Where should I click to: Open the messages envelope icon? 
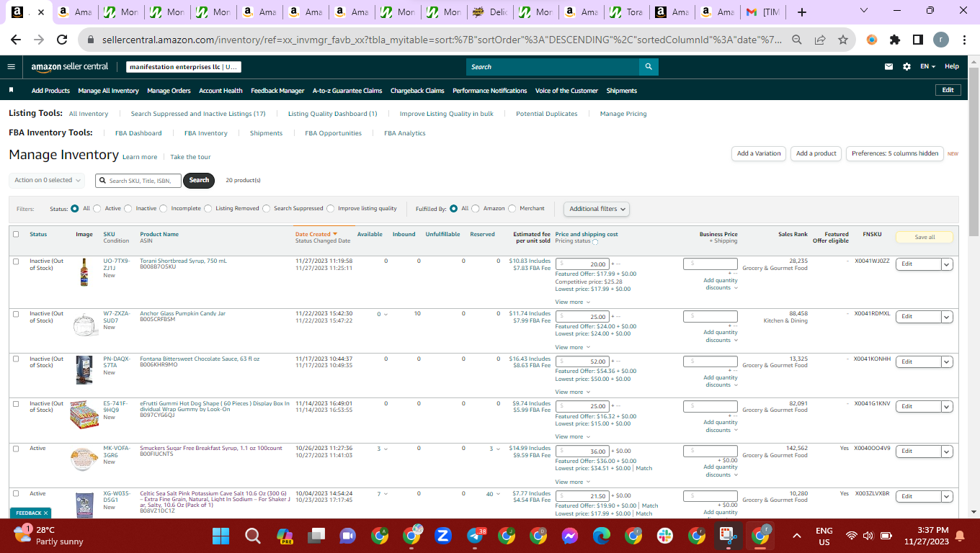pos(889,67)
